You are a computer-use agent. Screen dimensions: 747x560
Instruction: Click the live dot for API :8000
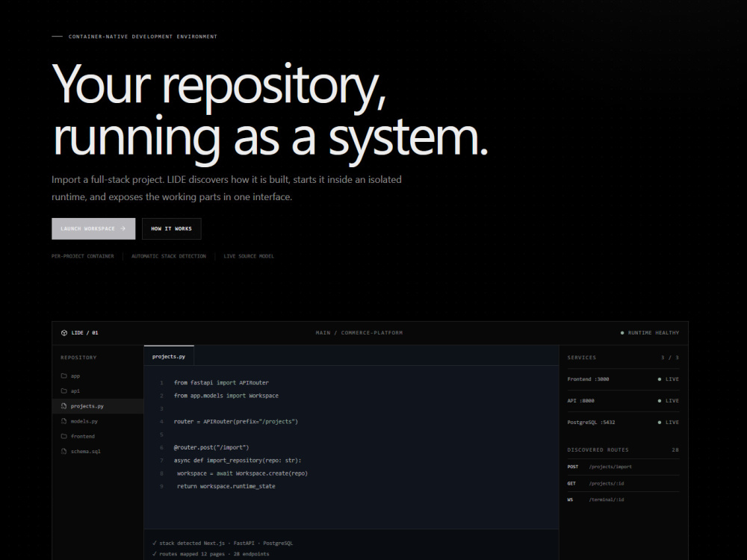point(660,401)
